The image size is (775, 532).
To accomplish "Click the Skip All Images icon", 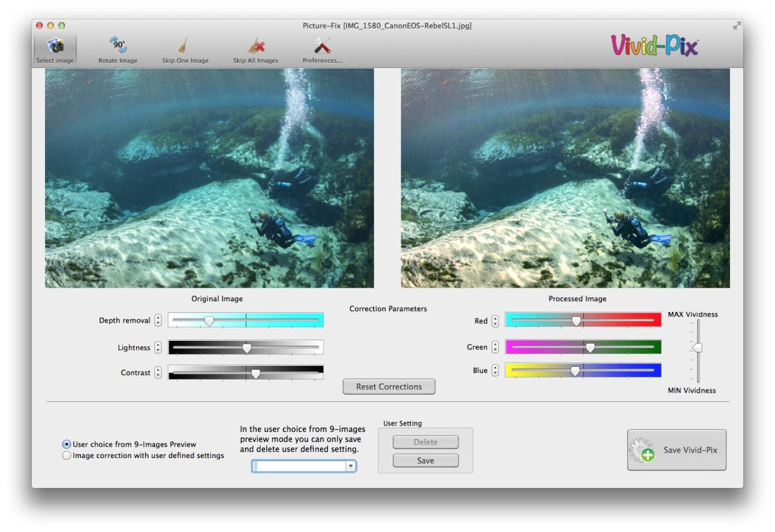I will pos(255,46).
